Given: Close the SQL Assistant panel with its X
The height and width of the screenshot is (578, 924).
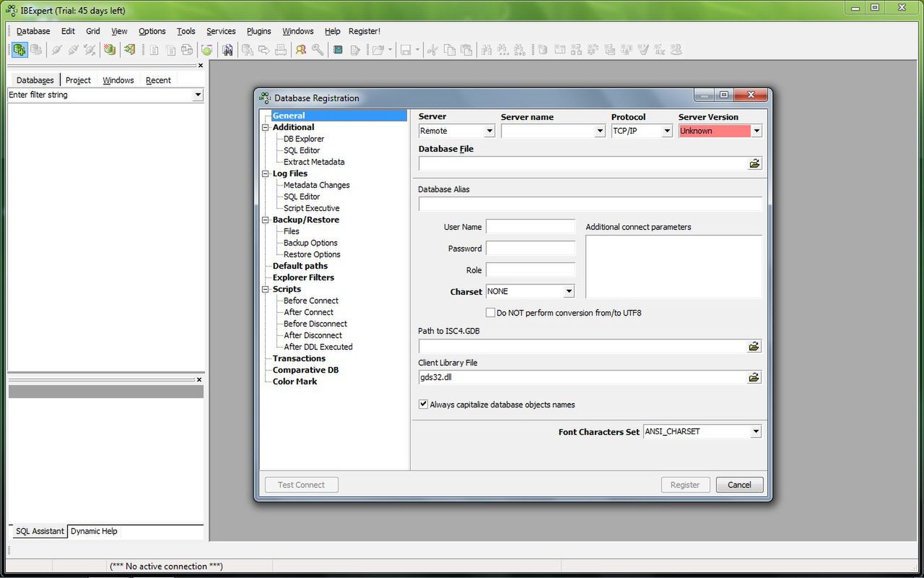Looking at the screenshot, I should pyautogui.click(x=200, y=379).
